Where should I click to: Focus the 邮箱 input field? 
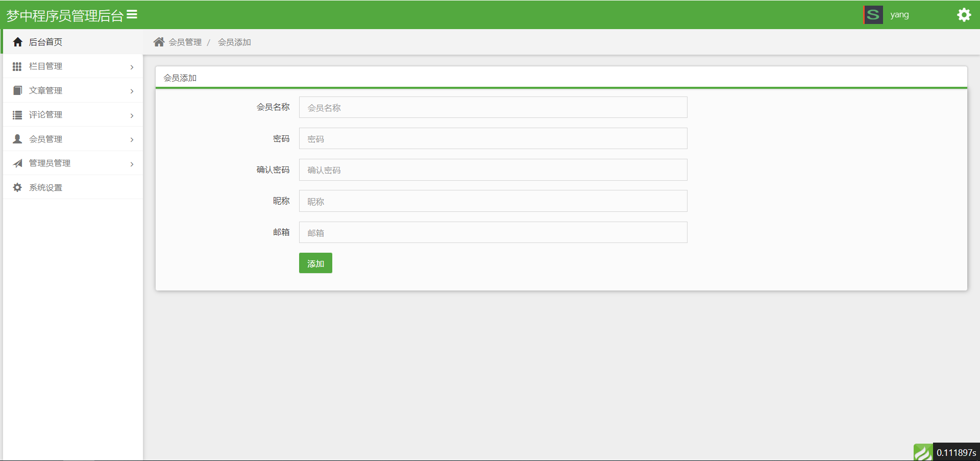(493, 232)
